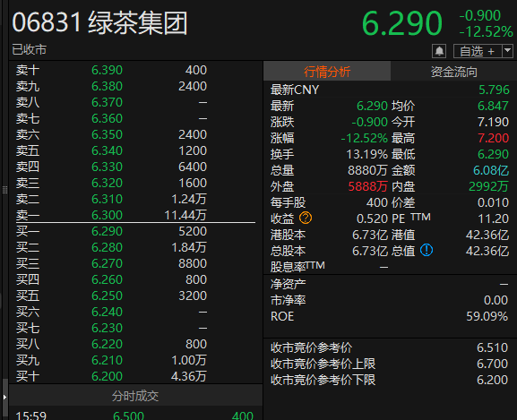
Task: Click the 最新CNY value 5.796
Action: (494, 90)
